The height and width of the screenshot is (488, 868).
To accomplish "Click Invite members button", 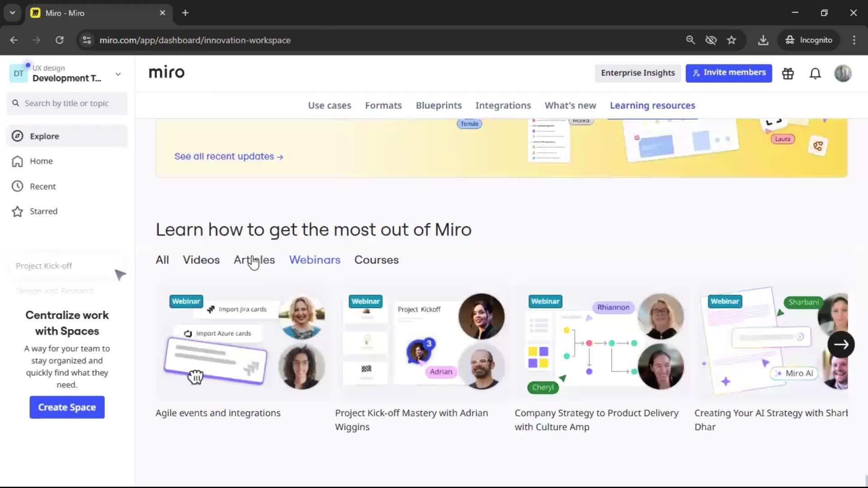I will (729, 73).
